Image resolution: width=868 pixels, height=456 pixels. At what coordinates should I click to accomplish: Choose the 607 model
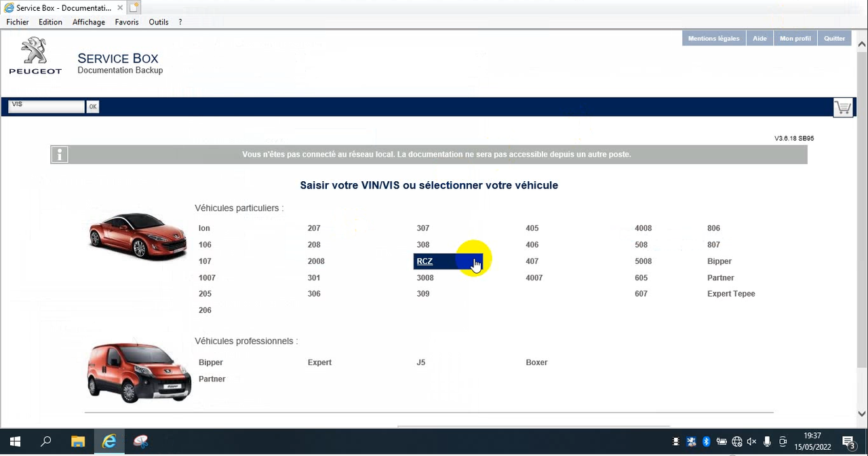[642, 294]
